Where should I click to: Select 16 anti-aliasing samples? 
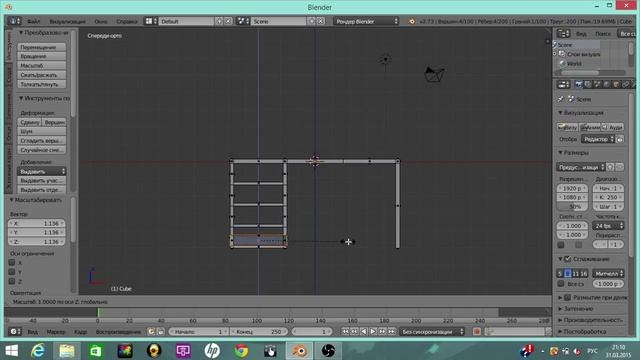583,273
